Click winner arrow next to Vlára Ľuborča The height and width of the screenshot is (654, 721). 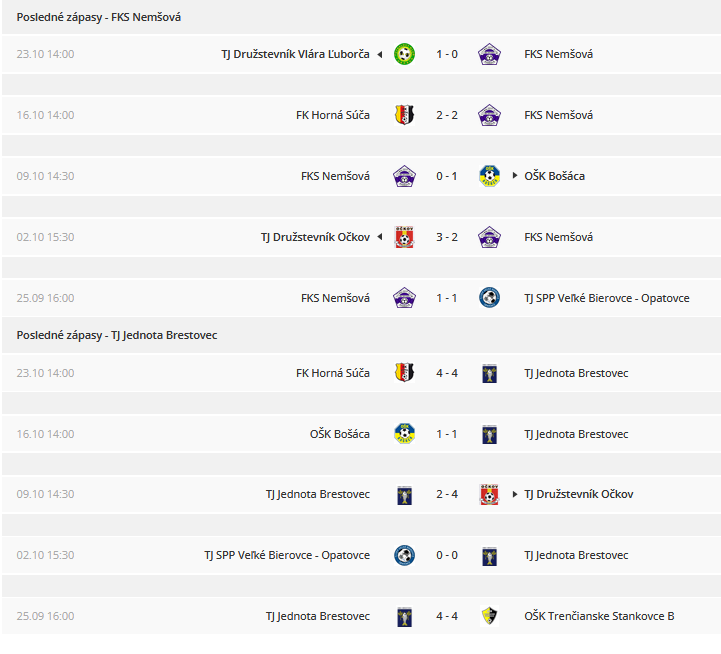[380, 55]
